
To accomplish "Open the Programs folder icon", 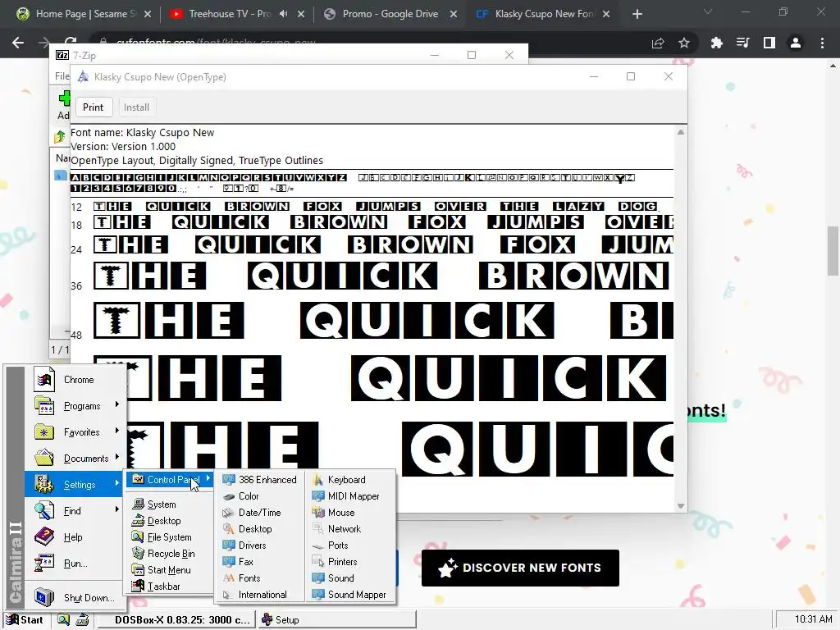I will 44,405.
